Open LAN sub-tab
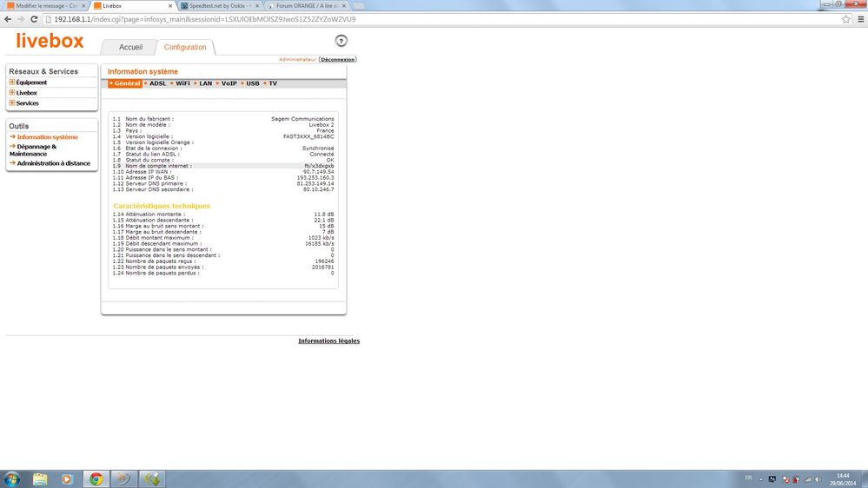 click(x=205, y=83)
